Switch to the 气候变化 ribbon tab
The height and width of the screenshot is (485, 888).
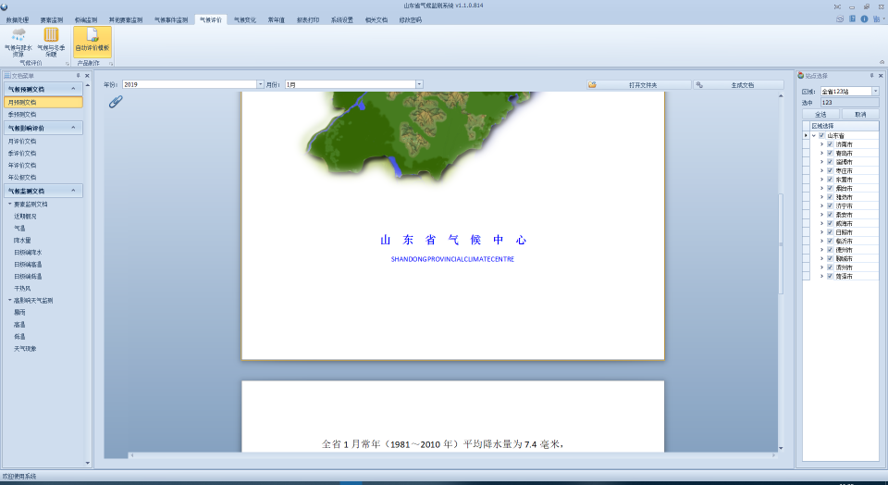pos(244,19)
